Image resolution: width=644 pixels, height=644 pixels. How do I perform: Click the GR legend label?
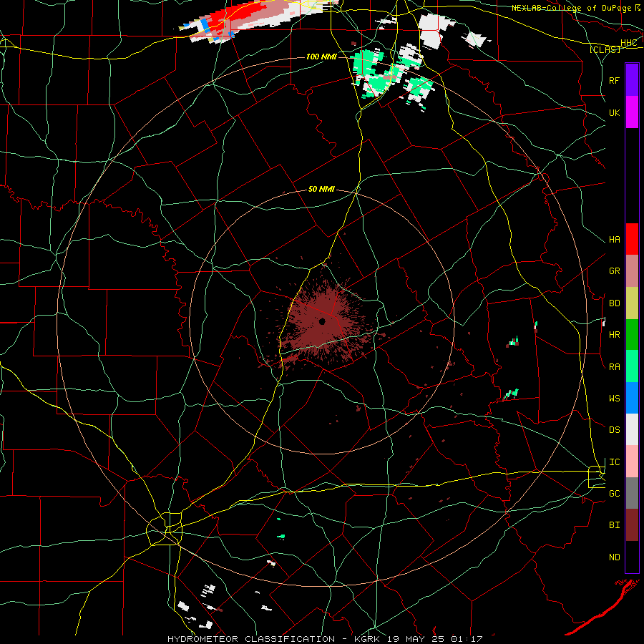point(615,271)
